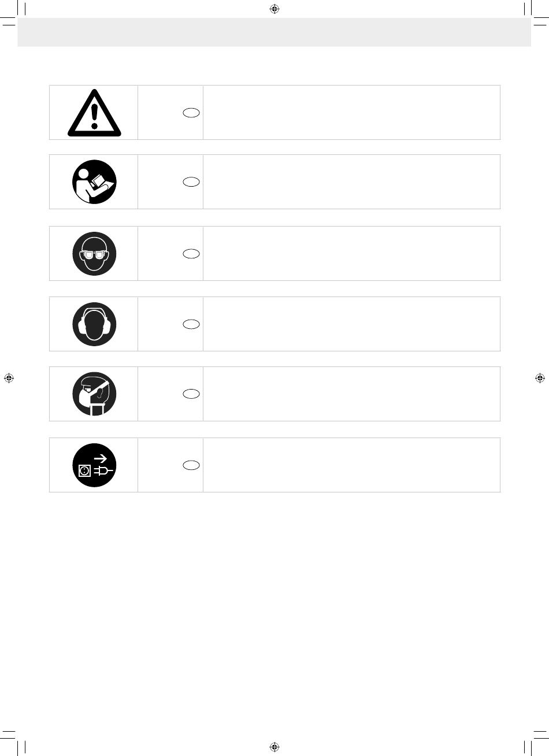Click the warning triangle exclamation symbol
The width and height of the screenshot is (549, 756).
(94, 113)
